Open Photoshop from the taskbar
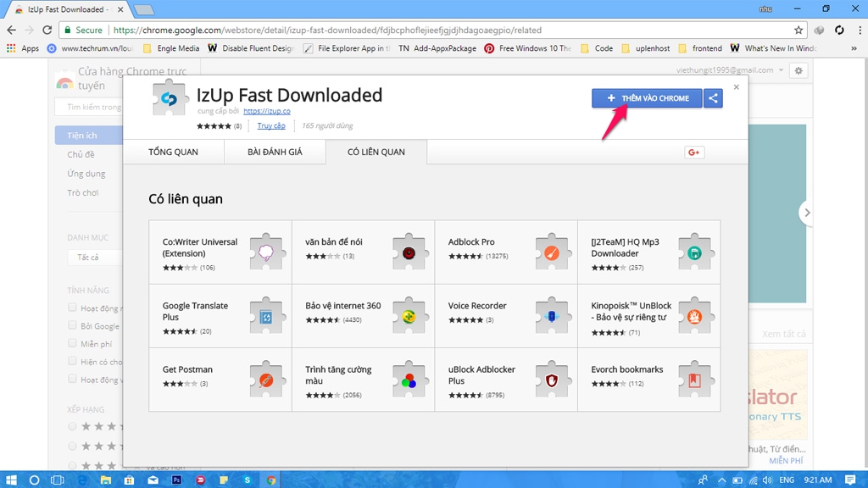 (x=176, y=480)
